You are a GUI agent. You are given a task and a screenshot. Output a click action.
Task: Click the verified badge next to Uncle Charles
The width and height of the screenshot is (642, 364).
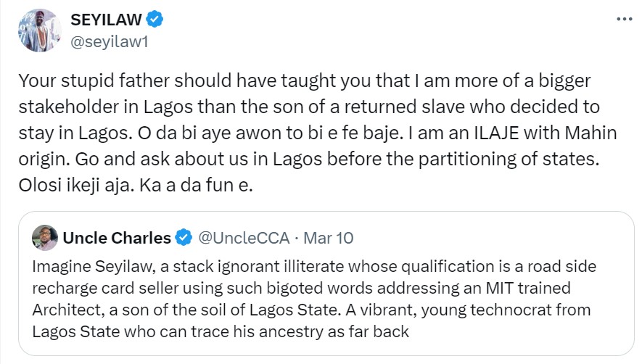(x=184, y=238)
